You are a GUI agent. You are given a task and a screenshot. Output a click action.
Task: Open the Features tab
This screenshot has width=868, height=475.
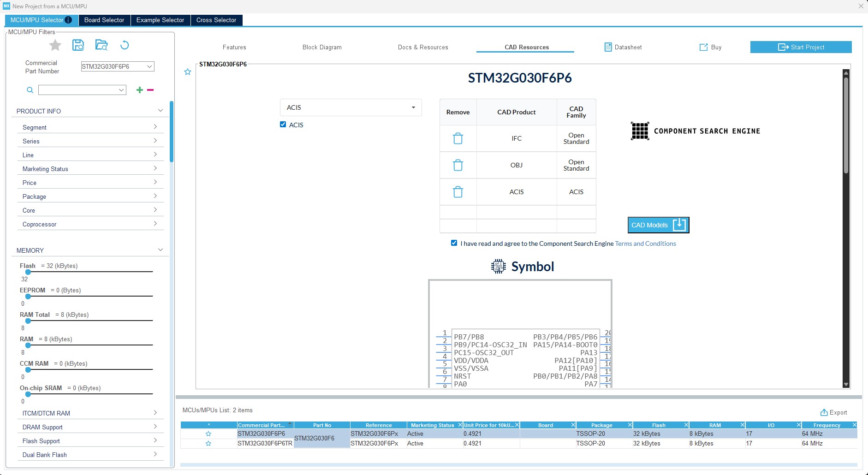tap(234, 47)
